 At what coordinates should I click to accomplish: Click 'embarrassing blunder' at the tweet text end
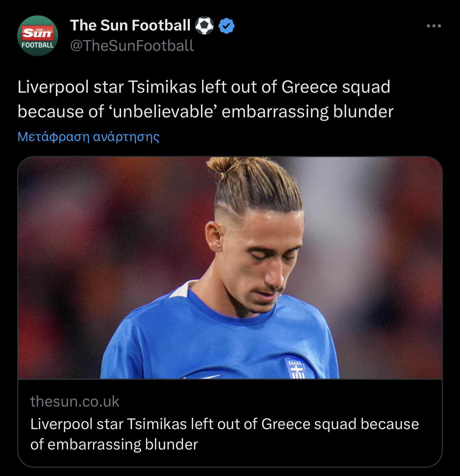[307, 112]
